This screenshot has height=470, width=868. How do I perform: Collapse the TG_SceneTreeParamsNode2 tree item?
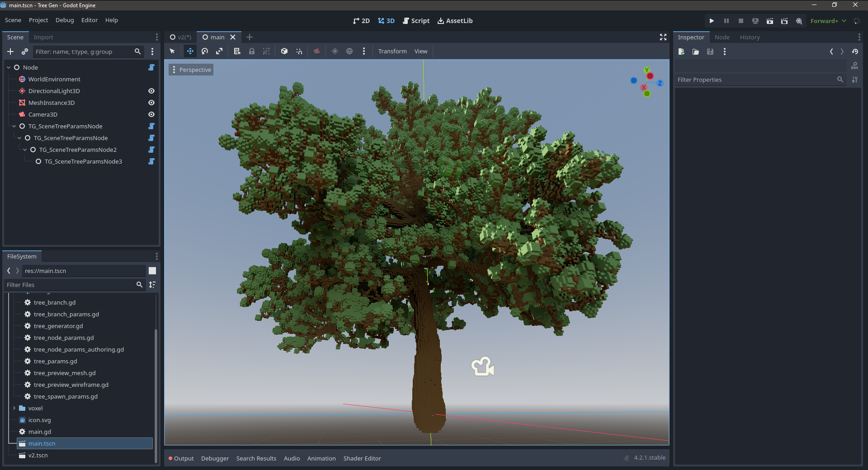25,150
